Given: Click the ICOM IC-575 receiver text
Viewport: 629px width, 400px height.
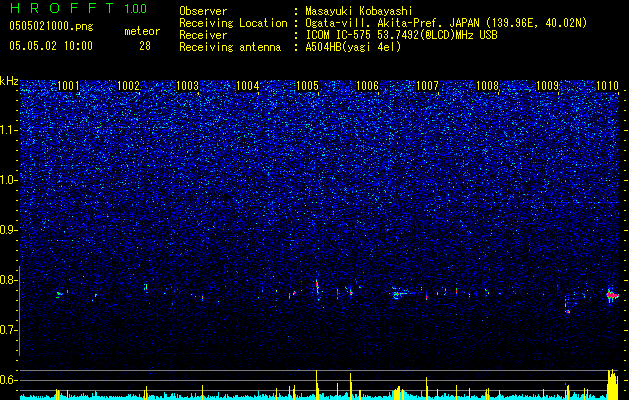Looking at the screenshot, I should click(x=401, y=35).
